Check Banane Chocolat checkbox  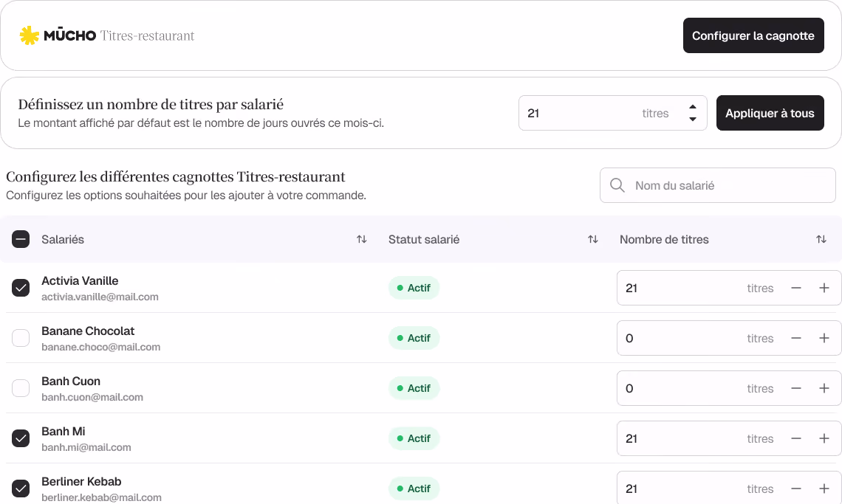21,338
